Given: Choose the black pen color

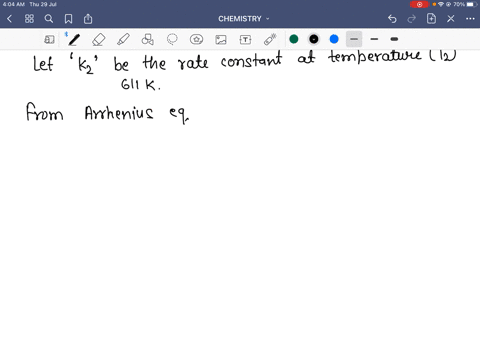Looking at the screenshot, I should (x=314, y=39).
